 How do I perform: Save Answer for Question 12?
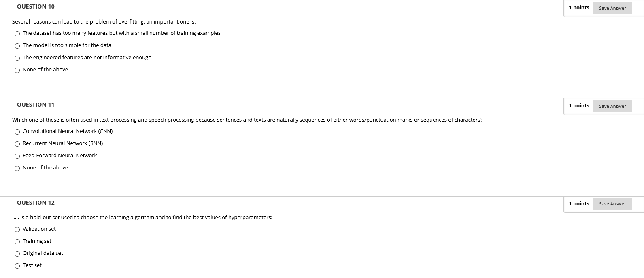click(612, 204)
